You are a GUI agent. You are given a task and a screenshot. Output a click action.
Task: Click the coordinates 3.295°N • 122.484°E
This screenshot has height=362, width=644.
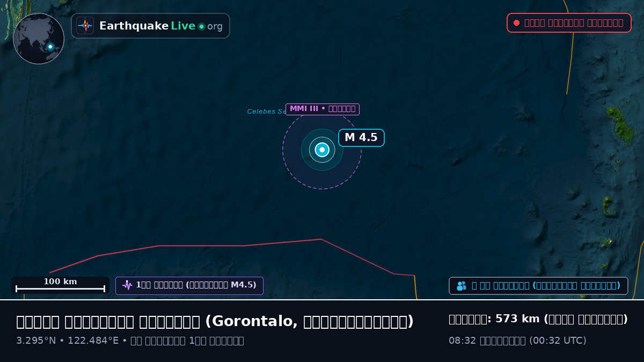67,341
